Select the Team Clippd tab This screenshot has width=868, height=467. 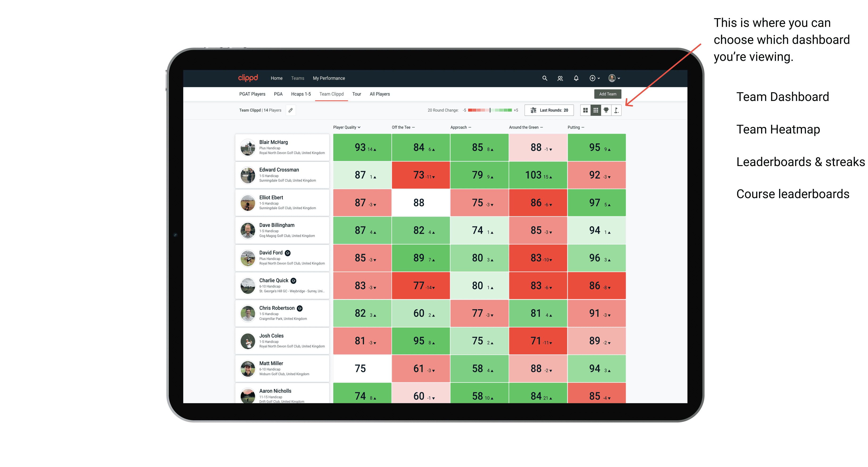pos(331,94)
